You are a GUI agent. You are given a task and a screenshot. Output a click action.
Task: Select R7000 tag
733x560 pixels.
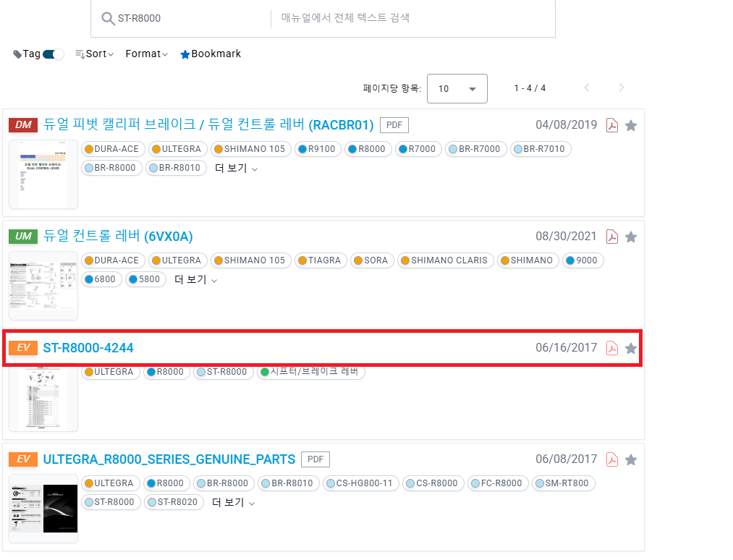click(x=418, y=148)
